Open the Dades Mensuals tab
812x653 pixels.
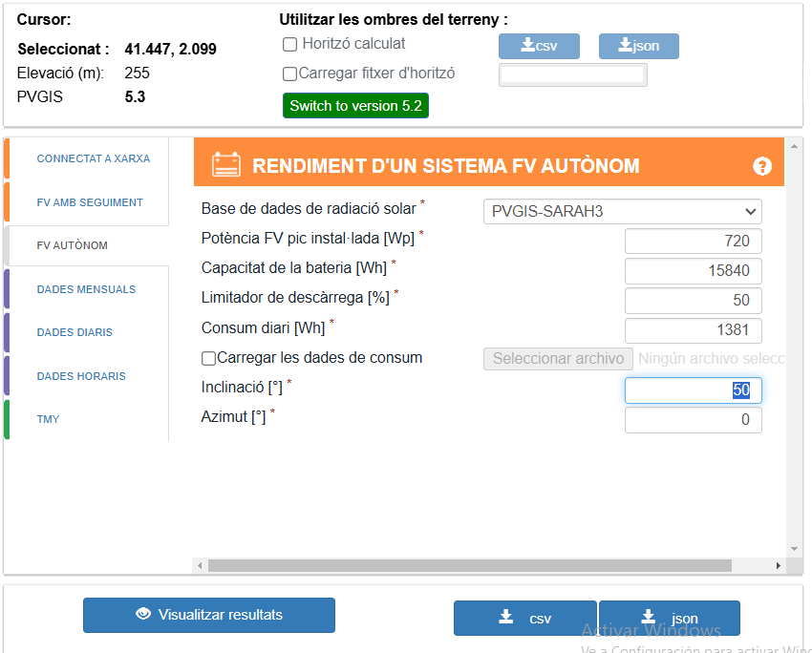pos(86,289)
